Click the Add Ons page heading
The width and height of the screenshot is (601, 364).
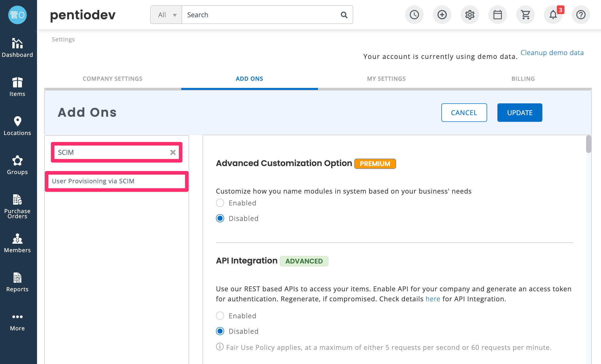point(87,112)
